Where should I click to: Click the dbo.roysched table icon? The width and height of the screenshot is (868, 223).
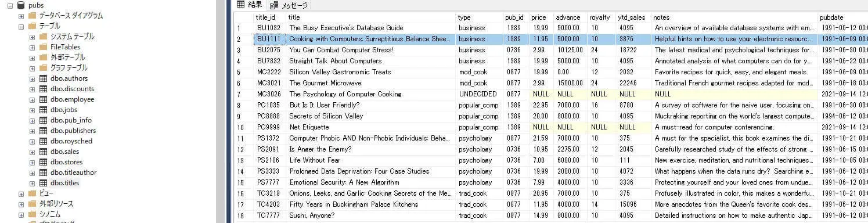(x=43, y=141)
